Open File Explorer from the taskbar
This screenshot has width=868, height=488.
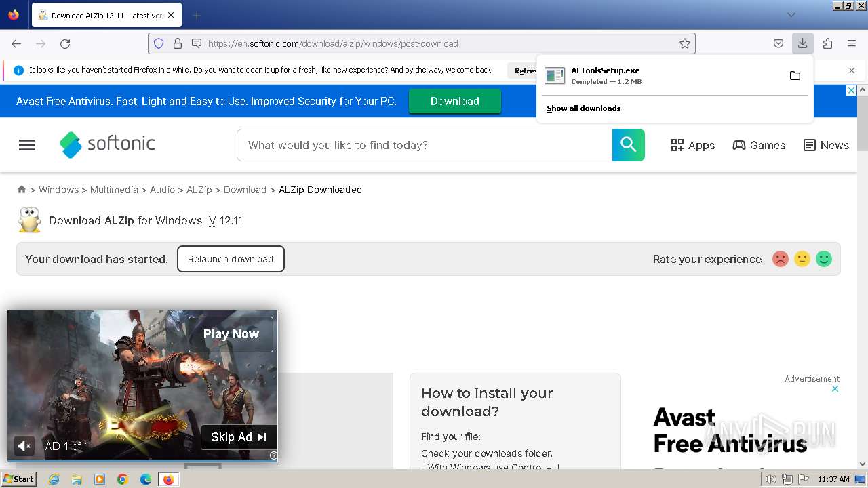point(77,479)
